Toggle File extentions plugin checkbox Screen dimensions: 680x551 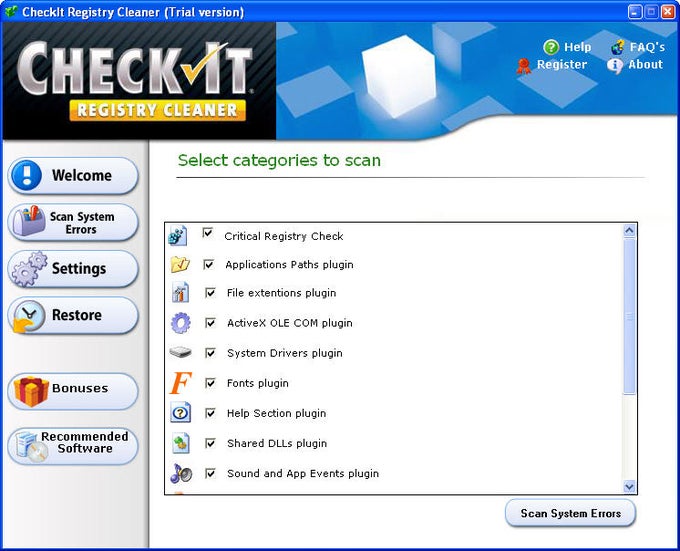click(210, 293)
